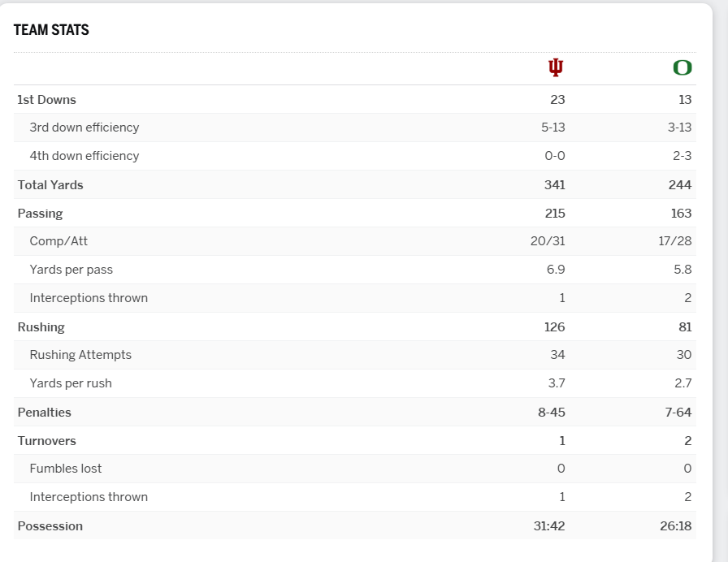This screenshot has height=562, width=728.
Task: Click the Indiana Hoosiers team logo
Action: pyautogui.click(x=556, y=67)
